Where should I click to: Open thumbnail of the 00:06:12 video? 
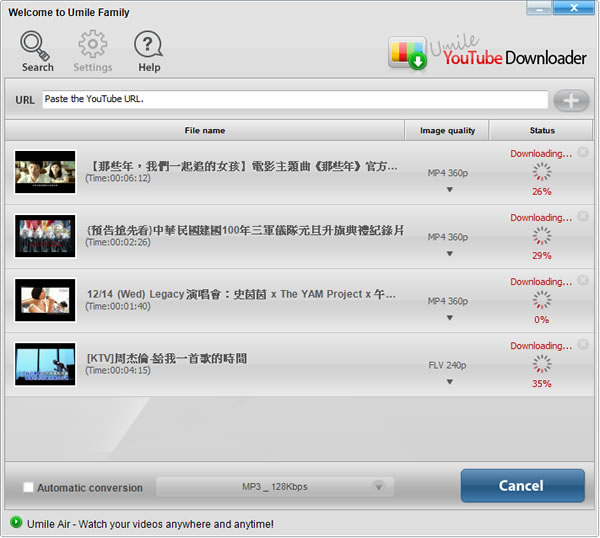45,172
